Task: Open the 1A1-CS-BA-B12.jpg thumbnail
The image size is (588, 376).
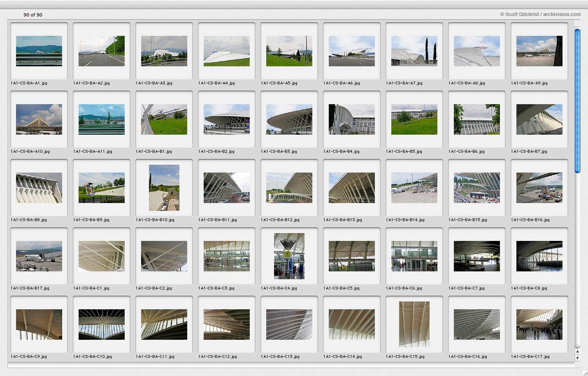Action: (289, 188)
